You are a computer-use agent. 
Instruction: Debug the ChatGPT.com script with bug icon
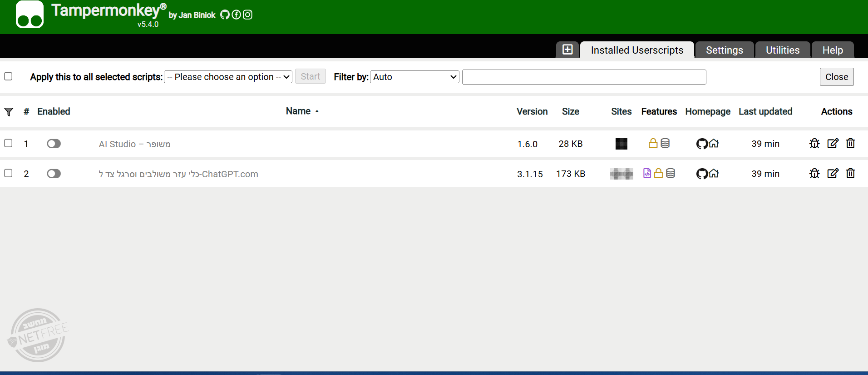point(814,174)
